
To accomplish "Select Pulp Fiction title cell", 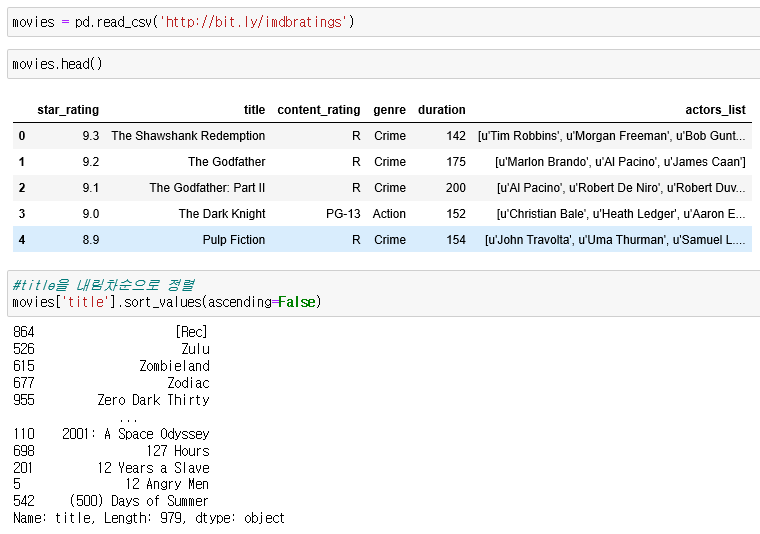I will click(234, 240).
